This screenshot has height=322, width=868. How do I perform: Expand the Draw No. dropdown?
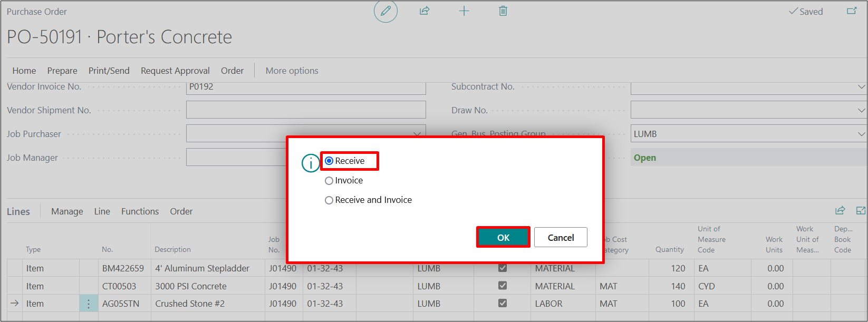(x=861, y=111)
